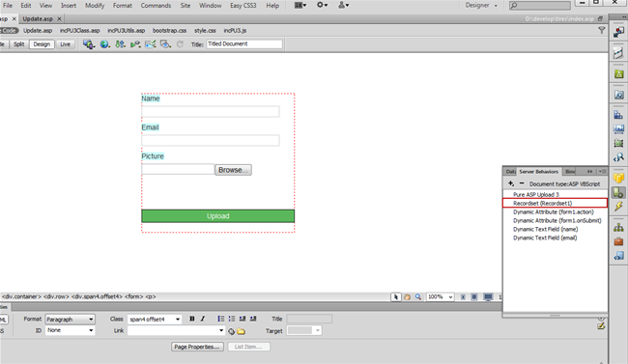Open the Extend Dreamweaver gear icon
This screenshot has width=628, height=364.
point(322,5)
